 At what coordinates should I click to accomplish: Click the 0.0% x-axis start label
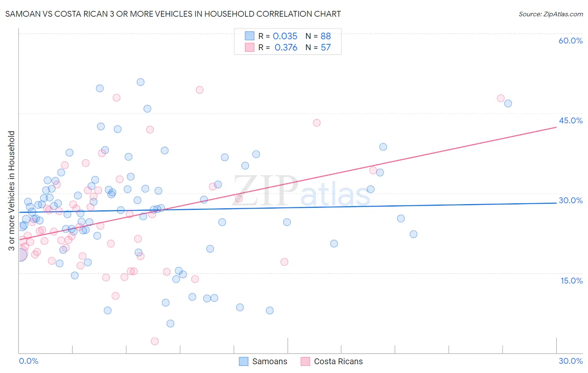[28, 361]
